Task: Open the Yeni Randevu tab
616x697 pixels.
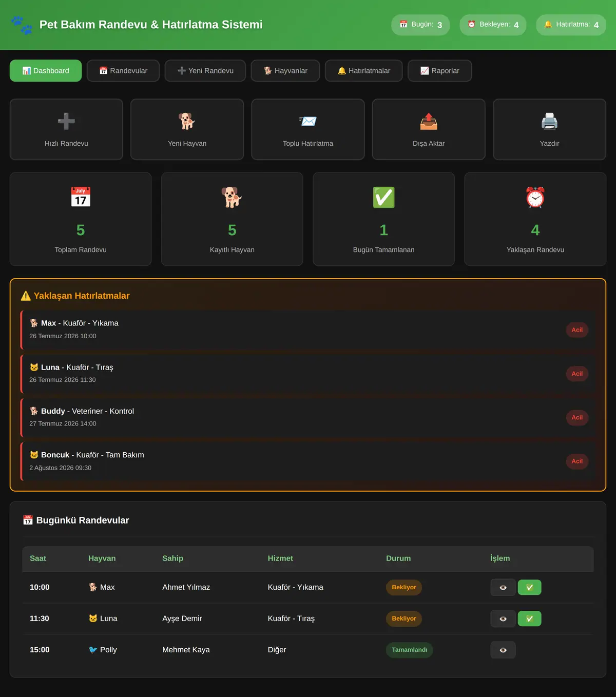Action: (205, 71)
